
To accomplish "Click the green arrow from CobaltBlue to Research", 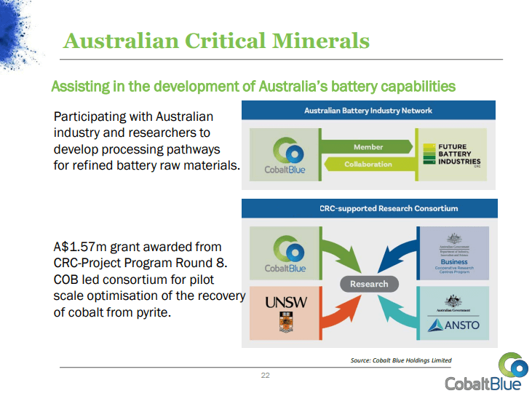I will tap(342, 256).
